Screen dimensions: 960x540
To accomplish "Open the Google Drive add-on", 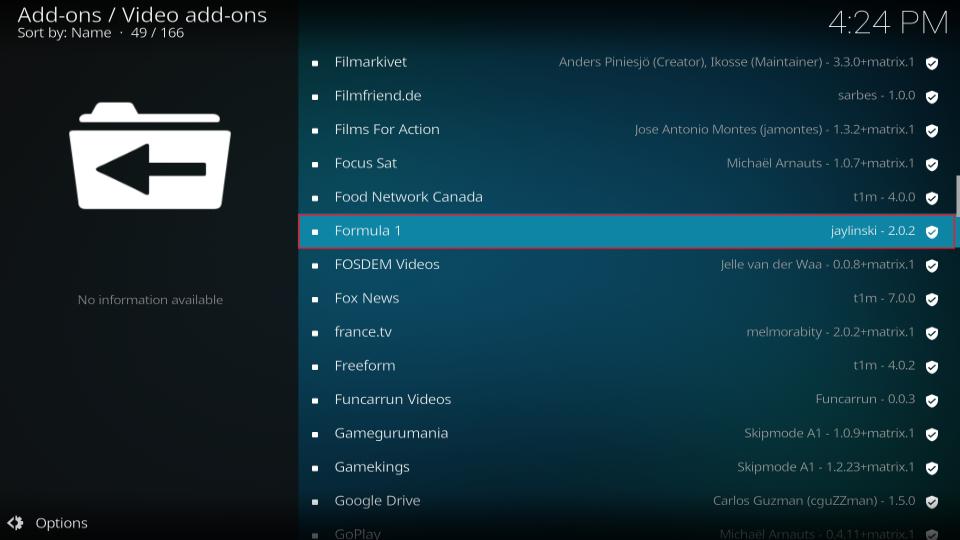I will click(x=626, y=501).
